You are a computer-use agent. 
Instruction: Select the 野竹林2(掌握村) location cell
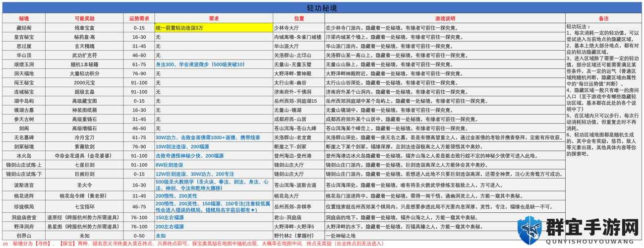pyautogui.click(x=299, y=236)
